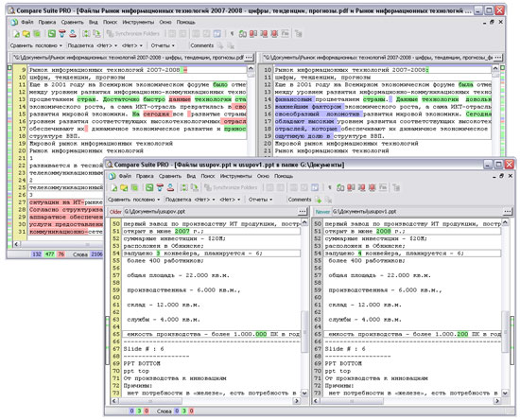
Task: Click the browse button for usupov1.ppt path
Action: [x=508, y=212]
